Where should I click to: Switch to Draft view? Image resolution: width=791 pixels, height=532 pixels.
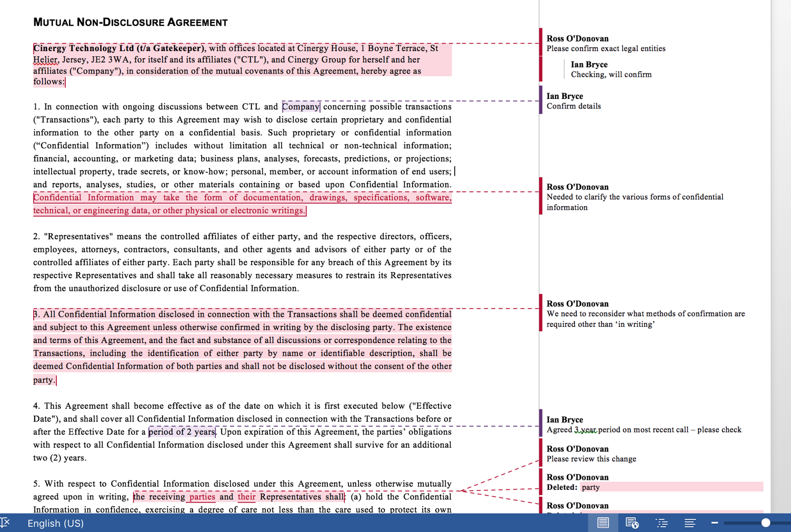pyautogui.click(x=690, y=523)
